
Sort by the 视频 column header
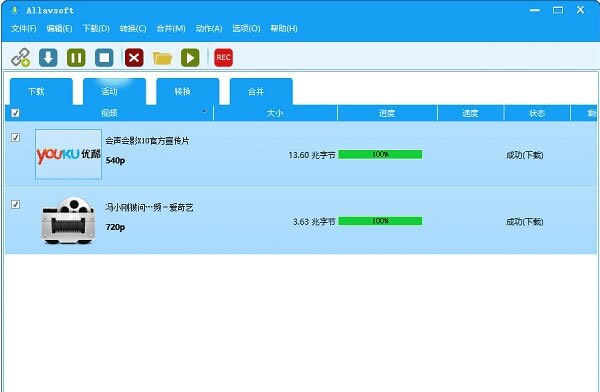(109, 113)
